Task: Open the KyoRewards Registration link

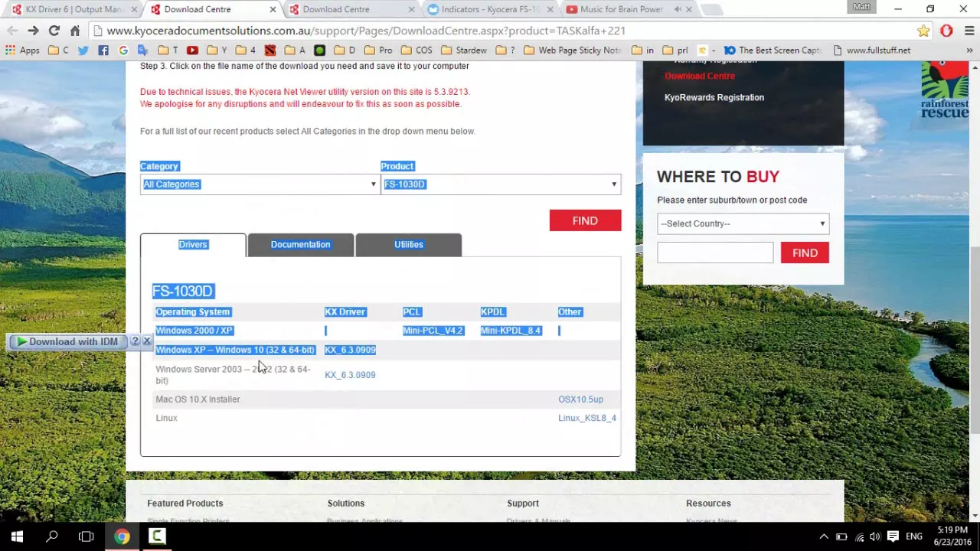Action: [714, 97]
